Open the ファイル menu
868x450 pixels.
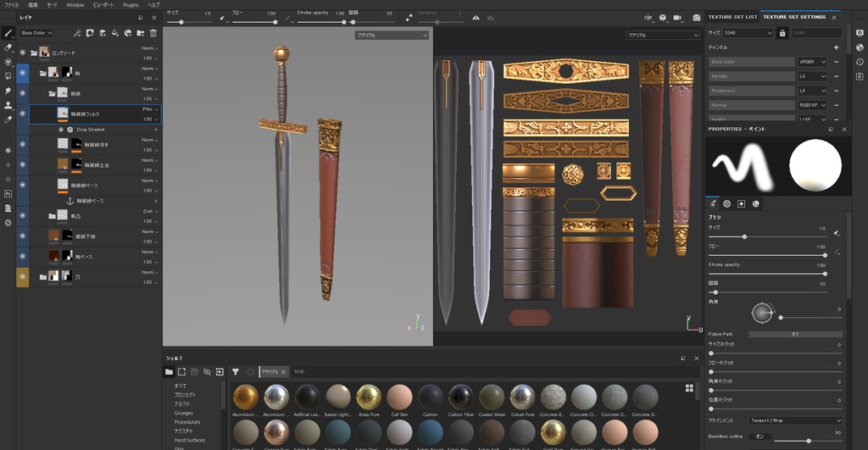[12, 4]
